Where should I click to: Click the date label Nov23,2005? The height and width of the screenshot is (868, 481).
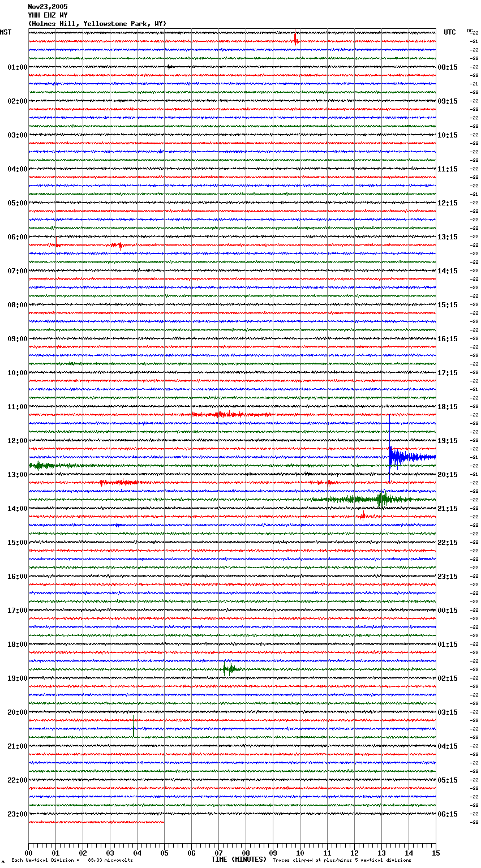pyautogui.click(x=48, y=7)
